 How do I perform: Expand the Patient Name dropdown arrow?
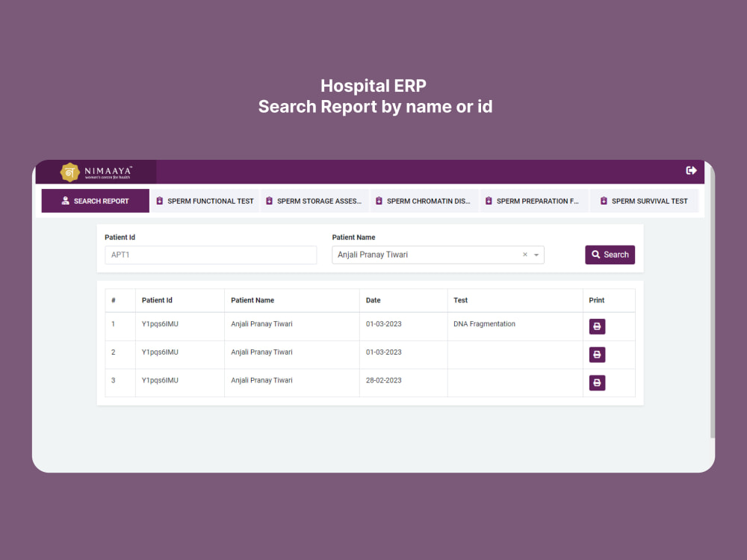tap(536, 255)
